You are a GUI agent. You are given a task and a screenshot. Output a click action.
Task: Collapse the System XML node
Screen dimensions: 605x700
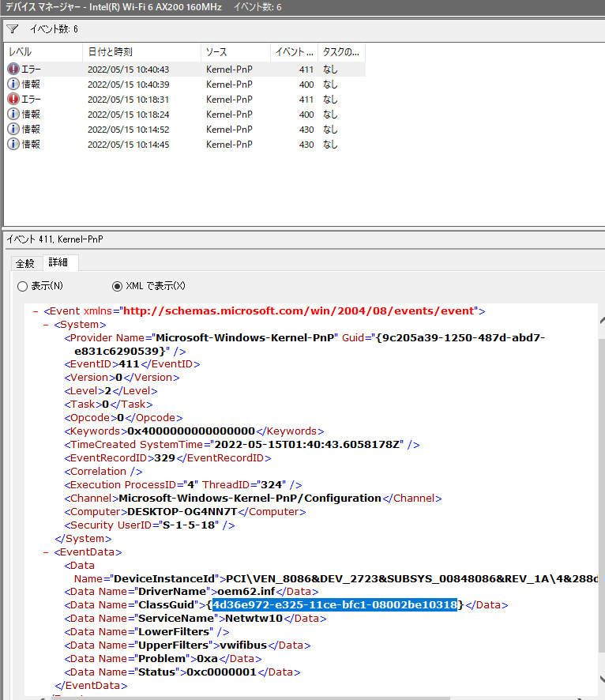click(x=47, y=325)
